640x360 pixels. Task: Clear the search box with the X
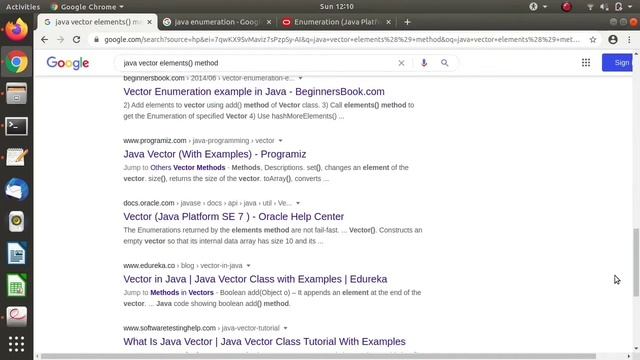coord(401,63)
